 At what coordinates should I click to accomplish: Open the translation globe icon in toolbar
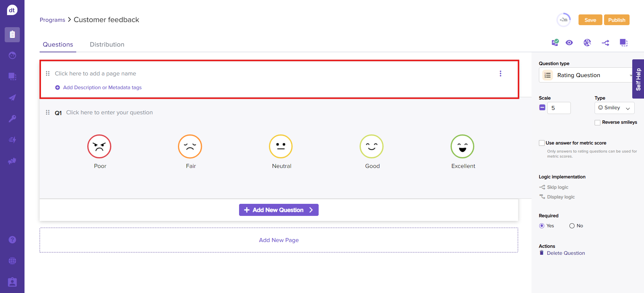coord(587,43)
